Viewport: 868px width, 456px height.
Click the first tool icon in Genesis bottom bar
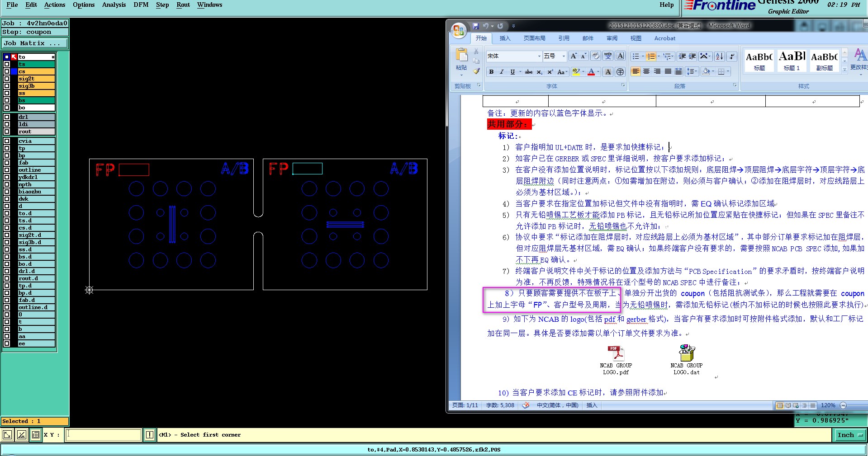point(7,435)
